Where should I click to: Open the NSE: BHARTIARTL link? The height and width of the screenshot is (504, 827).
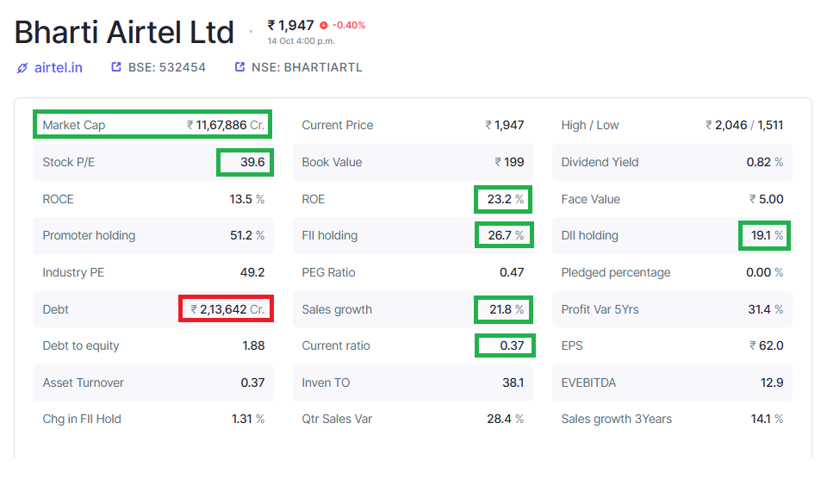[307, 67]
